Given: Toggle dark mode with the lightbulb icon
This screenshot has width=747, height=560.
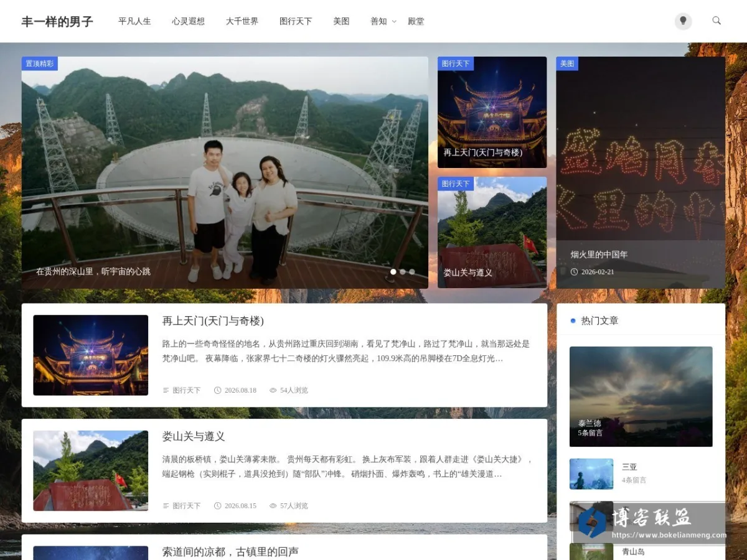Looking at the screenshot, I should pos(683,21).
